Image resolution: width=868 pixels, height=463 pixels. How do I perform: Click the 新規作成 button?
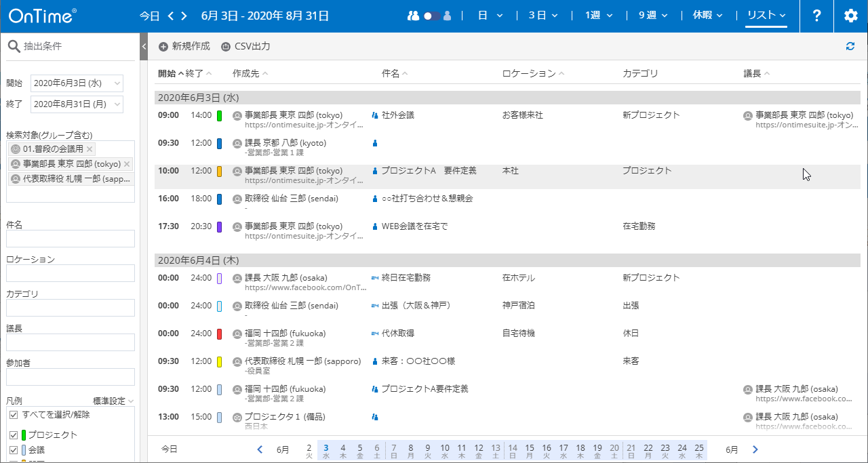pos(184,46)
